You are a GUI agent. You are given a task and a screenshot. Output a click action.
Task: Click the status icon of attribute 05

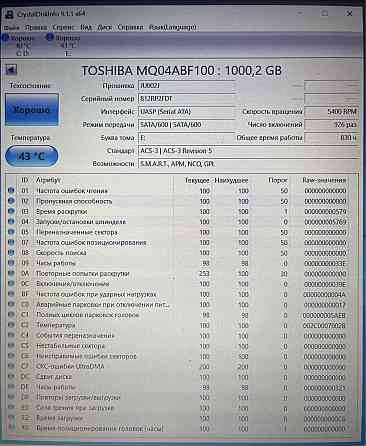click(11, 232)
